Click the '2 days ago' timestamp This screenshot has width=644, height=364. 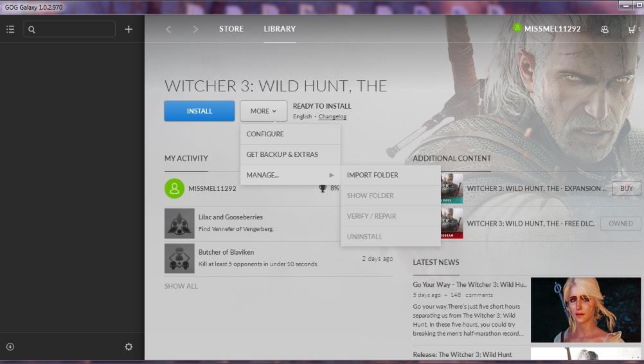[x=377, y=259]
